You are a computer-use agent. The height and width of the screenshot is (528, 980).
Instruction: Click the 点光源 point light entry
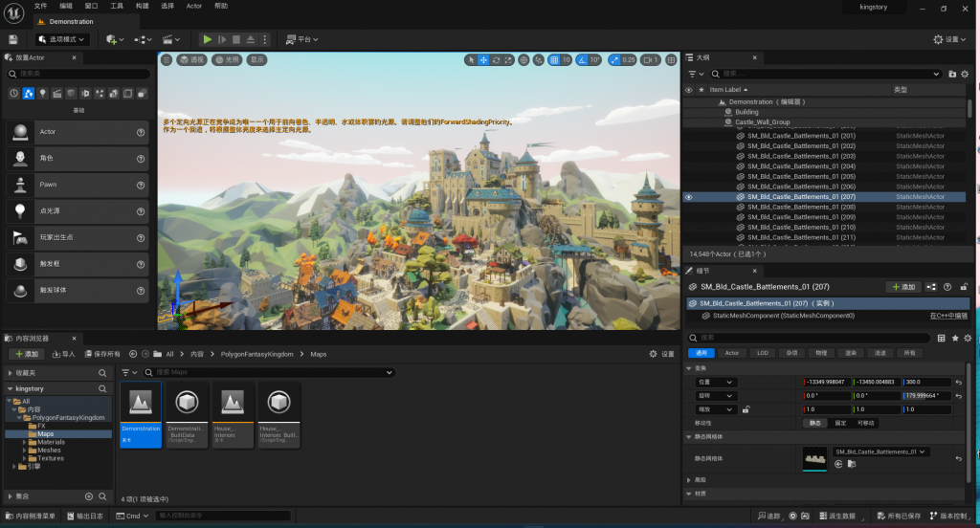[x=78, y=211]
